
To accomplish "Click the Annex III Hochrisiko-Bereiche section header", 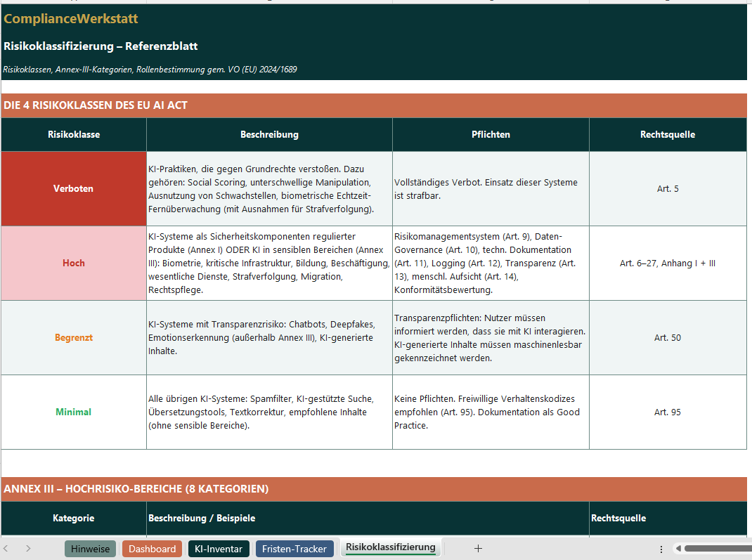I will [x=136, y=488].
